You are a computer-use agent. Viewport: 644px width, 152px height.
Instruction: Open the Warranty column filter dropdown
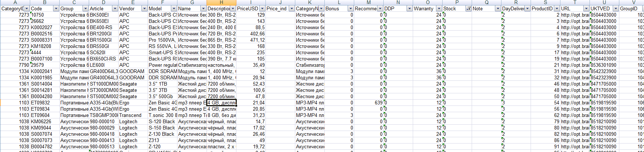tap(439, 8)
